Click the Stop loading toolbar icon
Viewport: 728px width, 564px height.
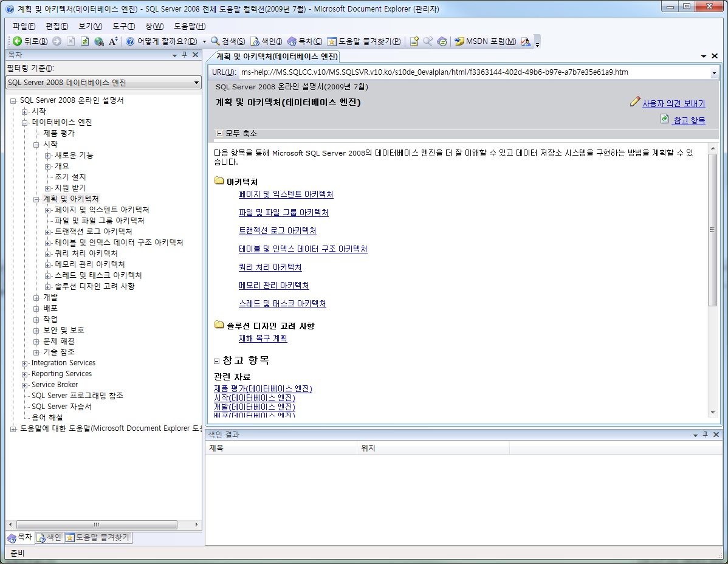(70, 41)
